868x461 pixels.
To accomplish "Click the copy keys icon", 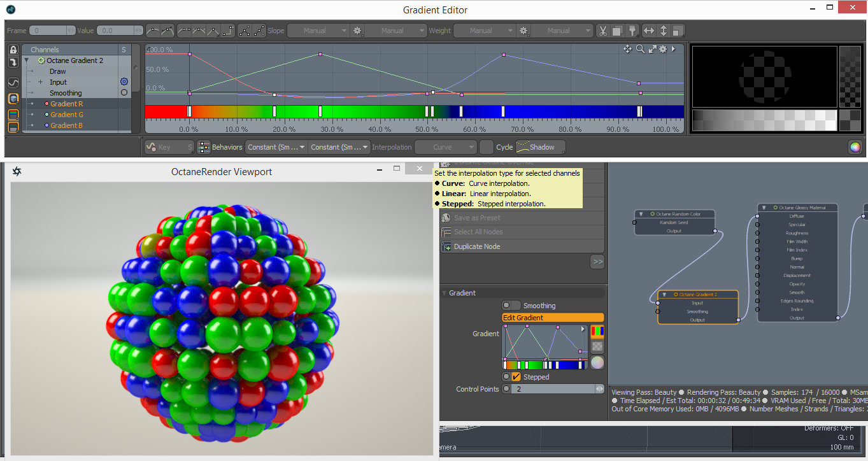I will pos(617,31).
